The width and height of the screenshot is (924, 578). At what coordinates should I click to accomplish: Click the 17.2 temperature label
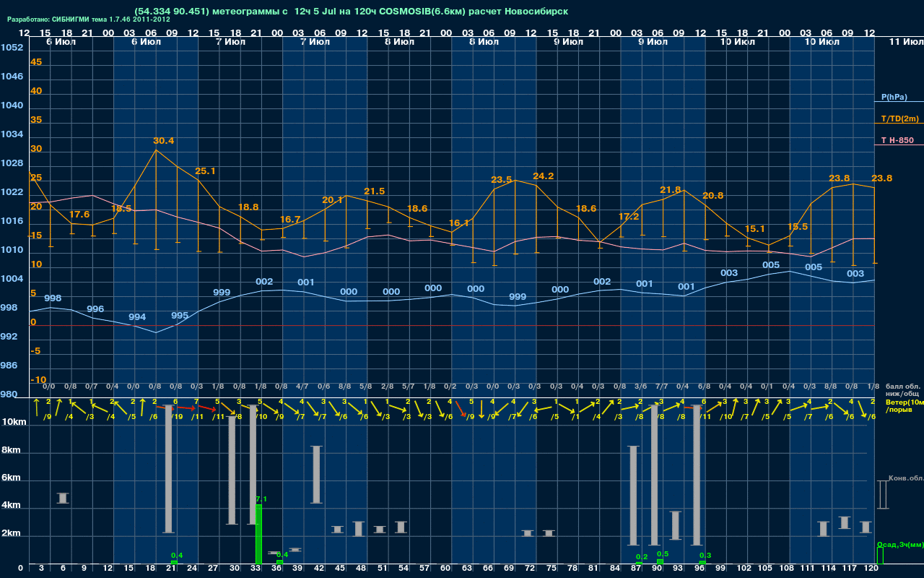629,217
